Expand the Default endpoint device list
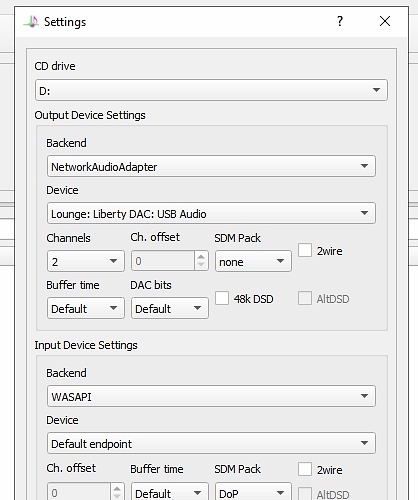 pyautogui.click(x=211, y=443)
